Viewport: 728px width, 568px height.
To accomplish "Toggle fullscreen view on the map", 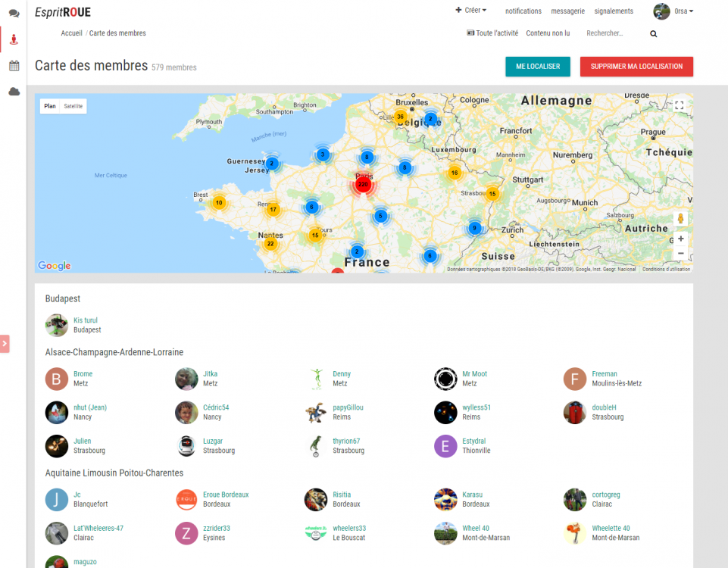I will point(680,105).
